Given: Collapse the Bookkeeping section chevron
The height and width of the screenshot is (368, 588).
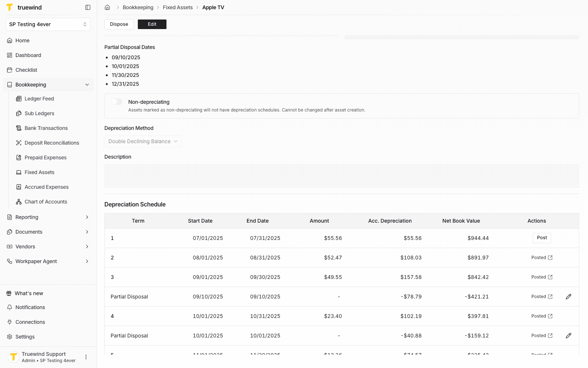Looking at the screenshot, I should click(87, 85).
